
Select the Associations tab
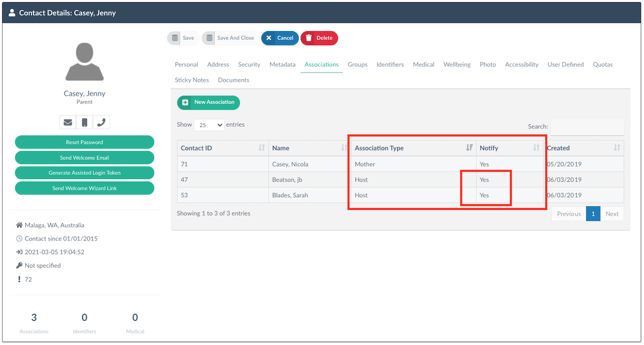[x=321, y=65]
